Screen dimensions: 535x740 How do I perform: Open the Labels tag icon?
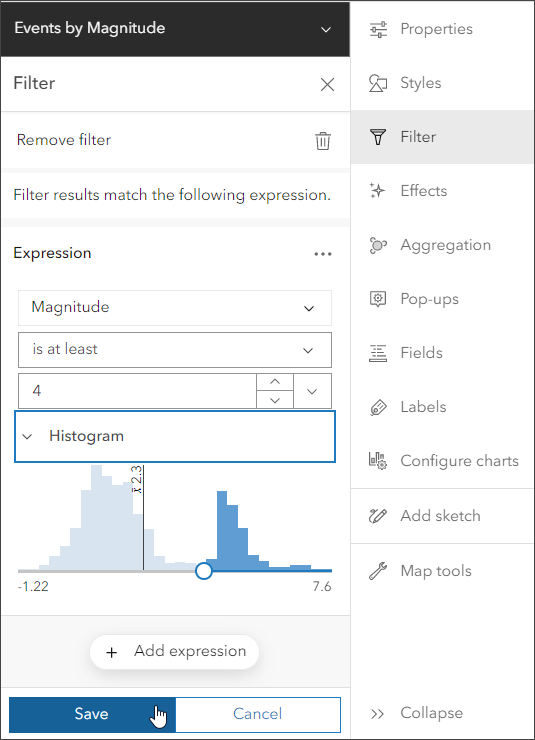377,407
